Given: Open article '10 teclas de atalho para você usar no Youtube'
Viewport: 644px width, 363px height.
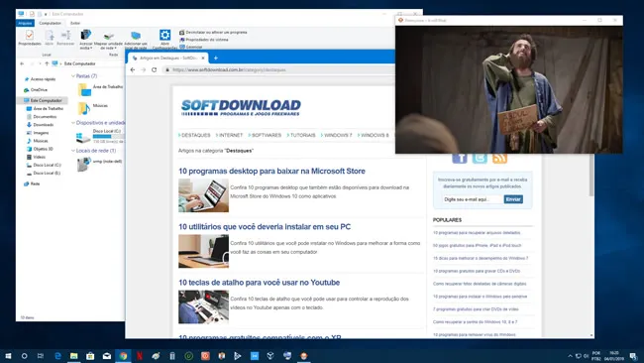Looking at the screenshot, I should (x=260, y=283).
